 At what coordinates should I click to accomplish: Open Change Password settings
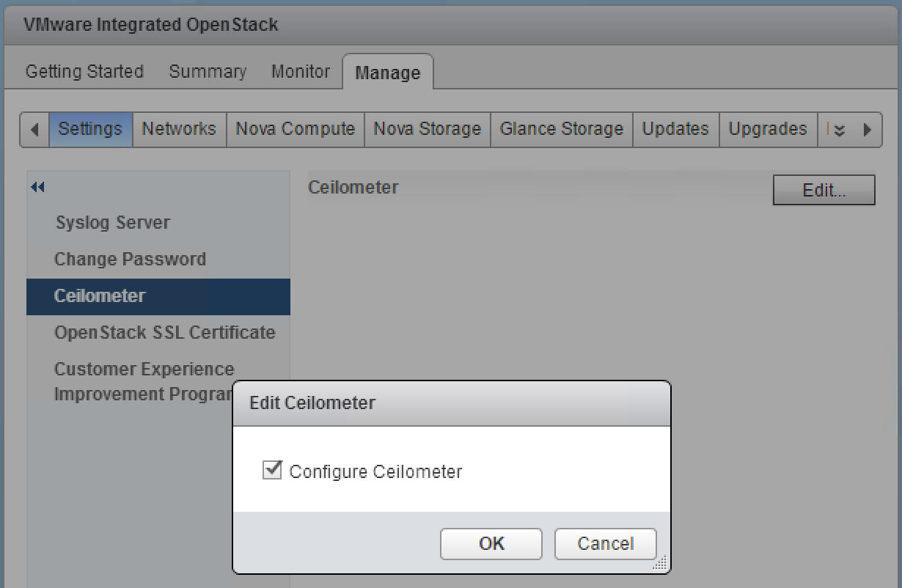pyautogui.click(x=130, y=260)
